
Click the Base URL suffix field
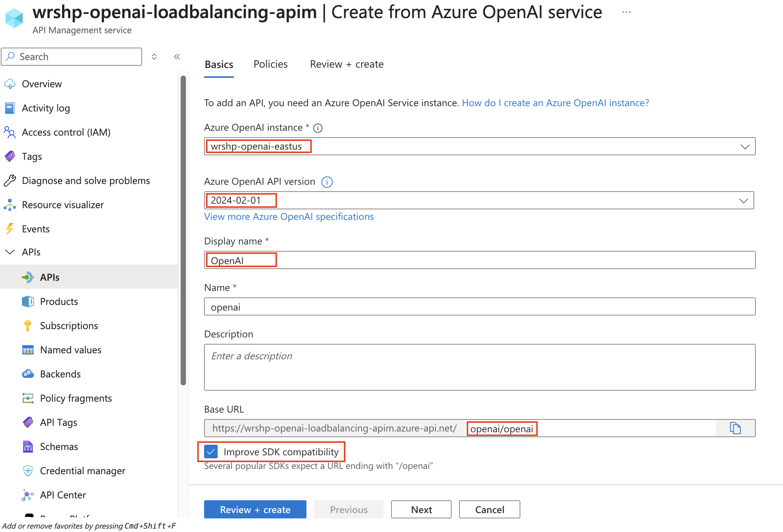(590, 428)
